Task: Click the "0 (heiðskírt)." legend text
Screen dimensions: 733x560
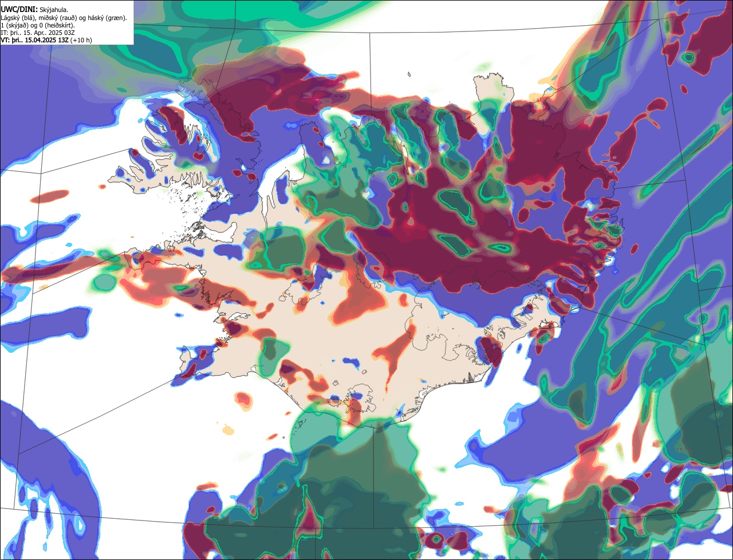Action: pos(57,26)
